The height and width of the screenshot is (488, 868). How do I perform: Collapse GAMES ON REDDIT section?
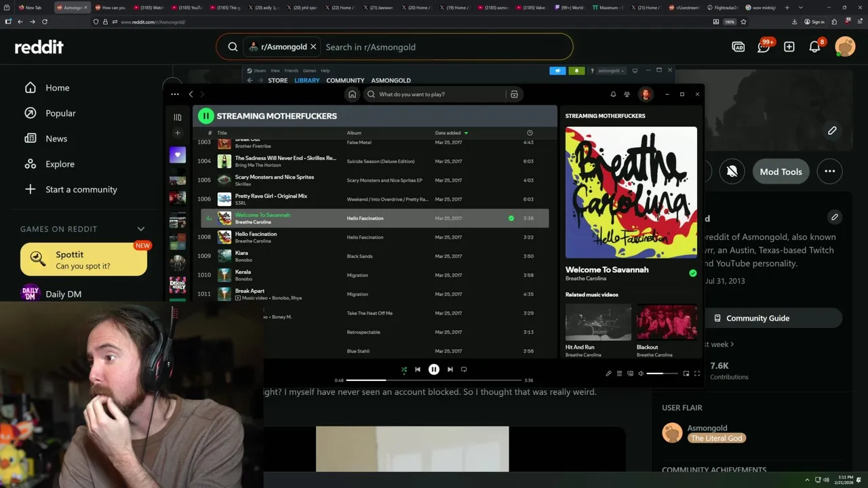click(x=141, y=229)
